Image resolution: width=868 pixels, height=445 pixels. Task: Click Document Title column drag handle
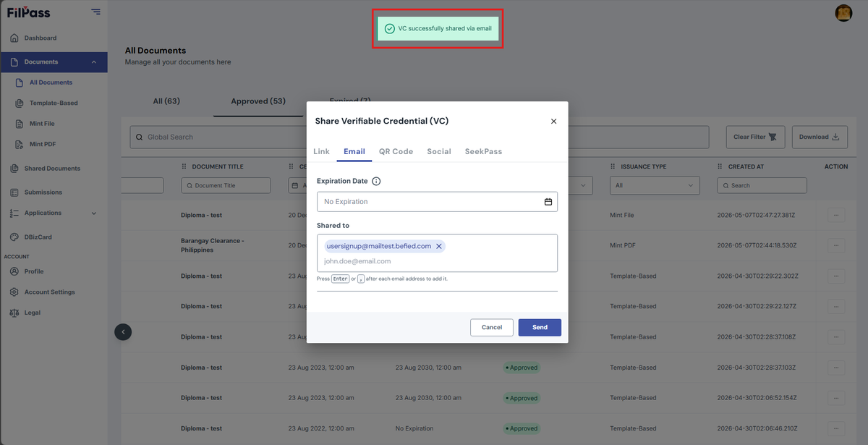pos(184,166)
